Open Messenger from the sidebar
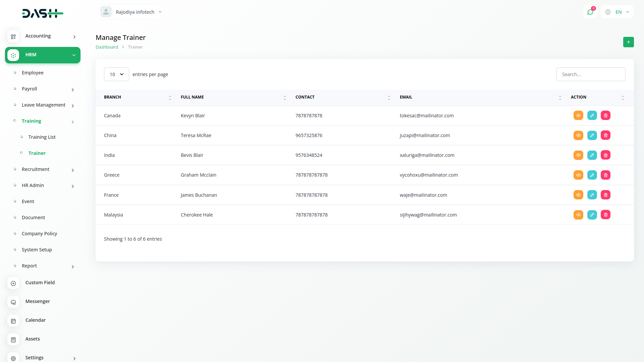Viewport: 644px width, 362px height. pyautogui.click(x=37, y=301)
